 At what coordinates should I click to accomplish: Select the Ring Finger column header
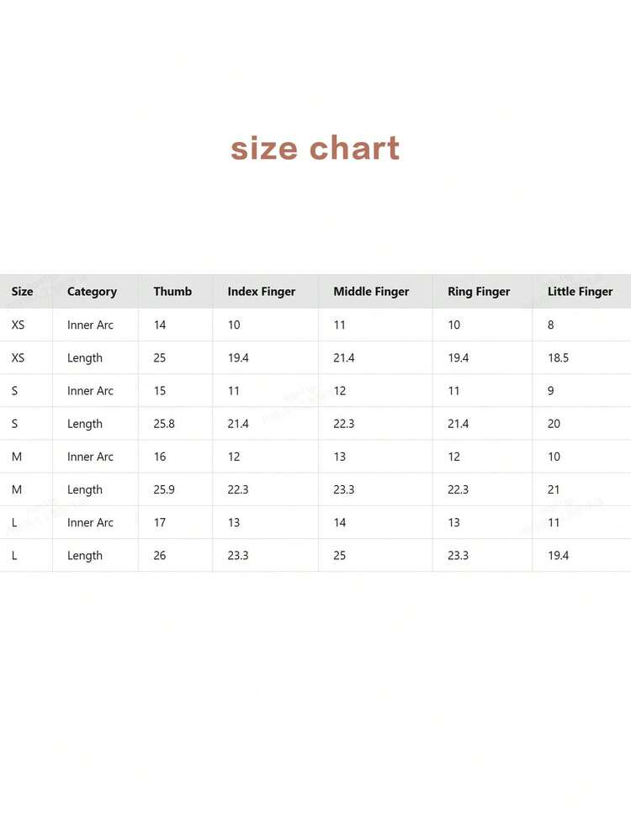coord(479,292)
